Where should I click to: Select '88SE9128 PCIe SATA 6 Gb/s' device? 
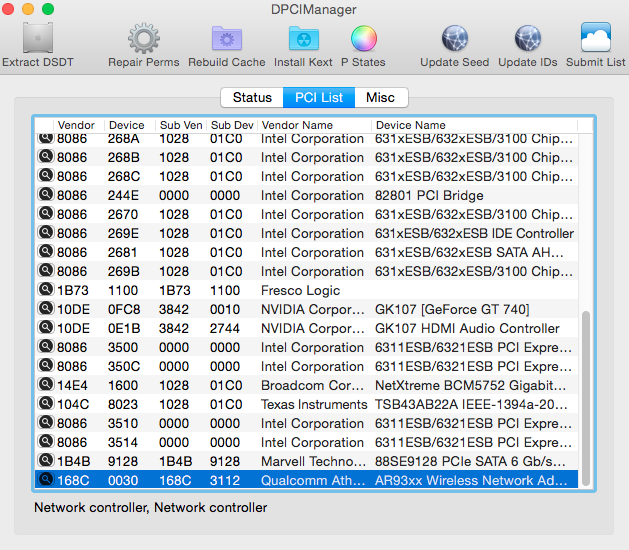[x=470, y=461]
